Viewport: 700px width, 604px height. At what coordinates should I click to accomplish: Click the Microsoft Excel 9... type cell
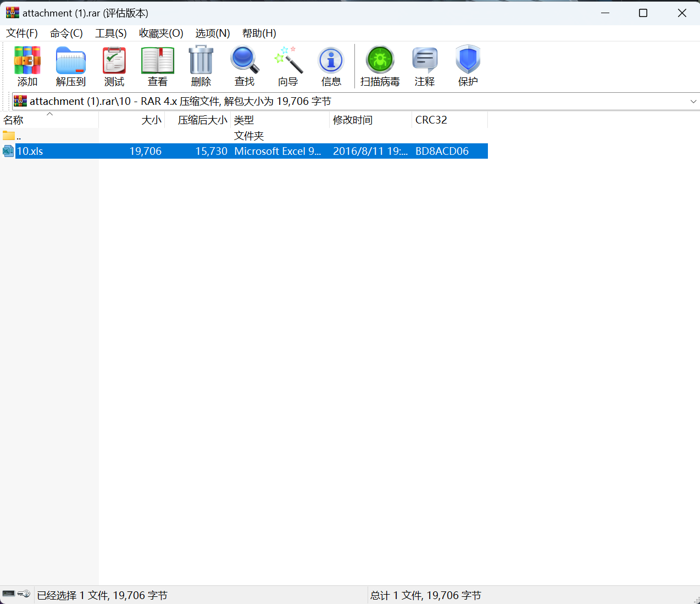(x=277, y=151)
